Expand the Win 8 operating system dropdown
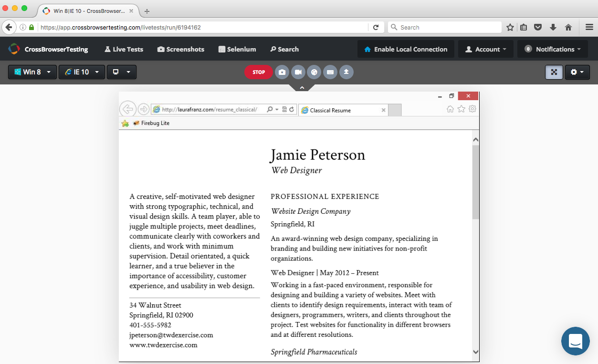The height and width of the screenshot is (364, 598). (32, 72)
